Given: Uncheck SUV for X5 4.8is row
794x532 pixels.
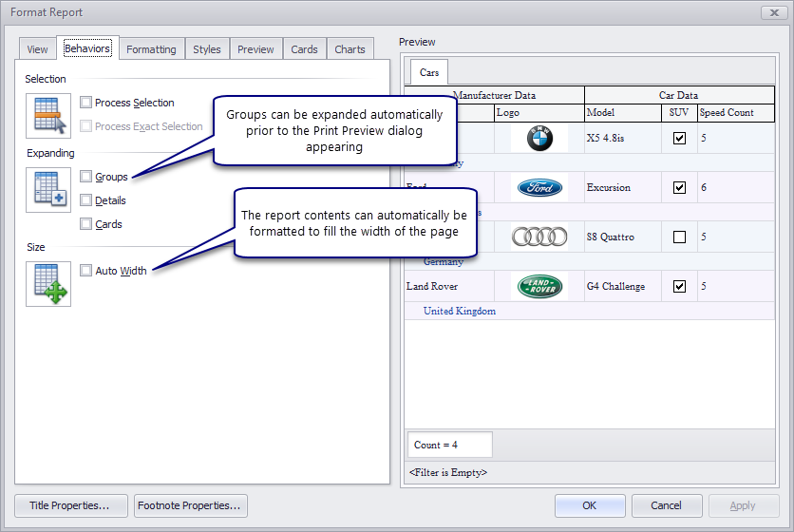Looking at the screenshot, I should pos(679,139).
